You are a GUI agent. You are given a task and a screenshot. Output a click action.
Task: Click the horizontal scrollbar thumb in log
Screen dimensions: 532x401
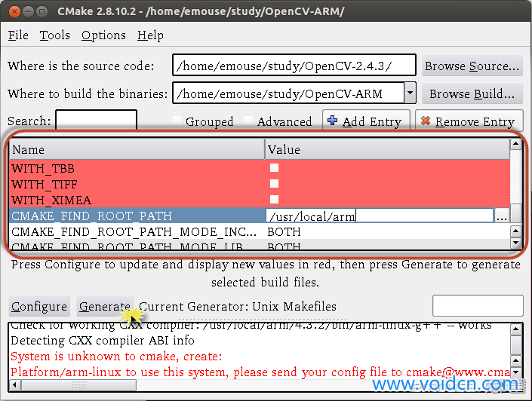[78, 384]
